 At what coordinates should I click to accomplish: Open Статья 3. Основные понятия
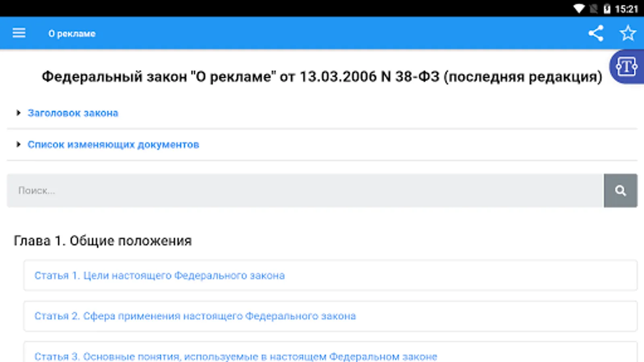(x=330, y=353)
